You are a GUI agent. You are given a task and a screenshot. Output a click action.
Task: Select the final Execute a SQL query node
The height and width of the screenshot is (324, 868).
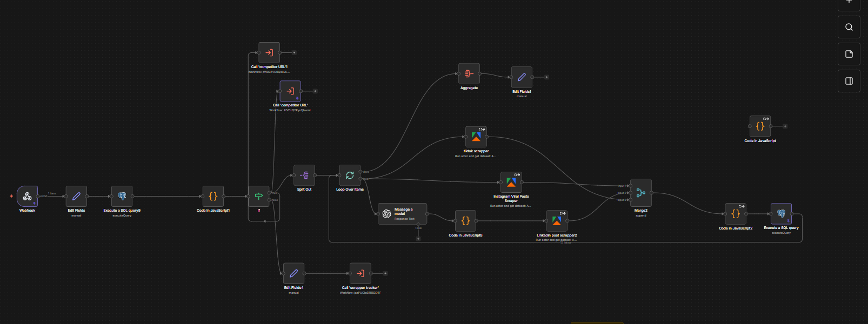pos(781,214)
